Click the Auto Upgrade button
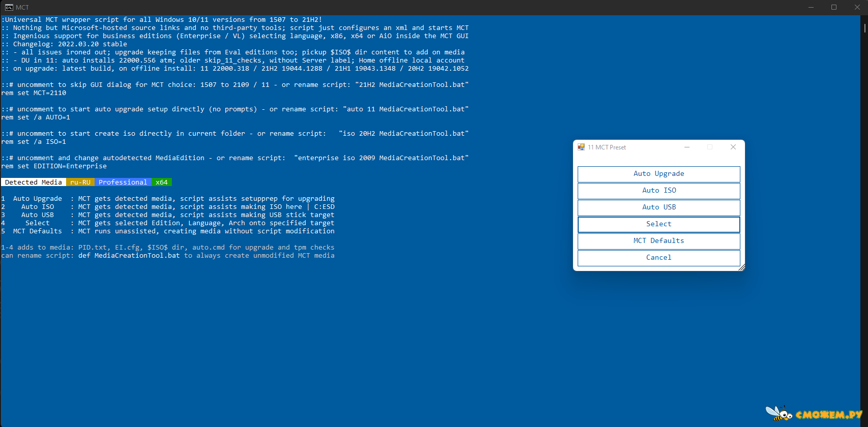The height and width of the screenshot is (427, 868). 659,174
